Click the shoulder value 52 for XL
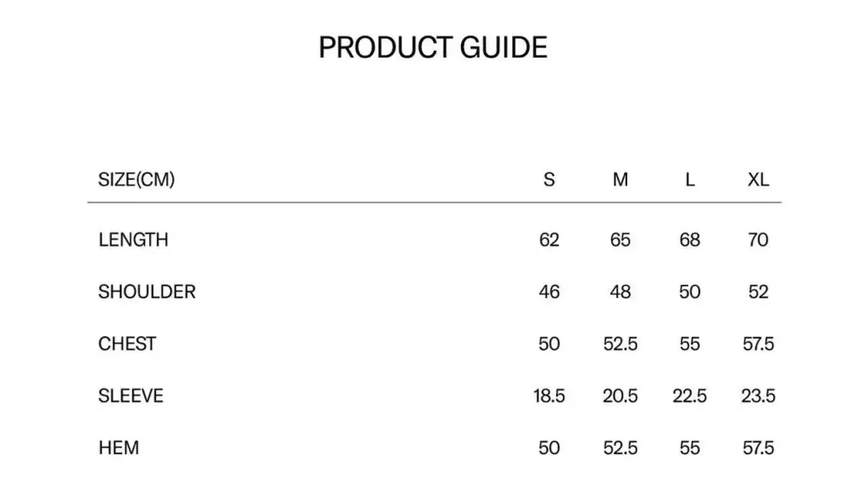This screenshot has width=868, height=482. [758, 291]
